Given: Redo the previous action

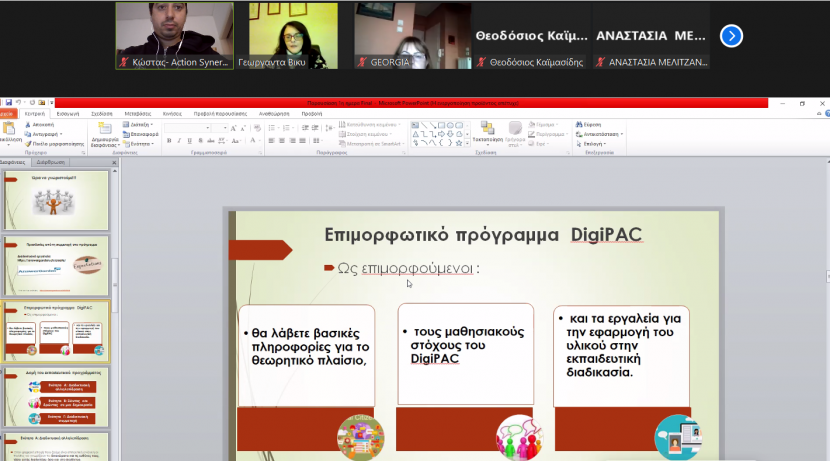Looking at the screenshot, I should coord(32,103).
